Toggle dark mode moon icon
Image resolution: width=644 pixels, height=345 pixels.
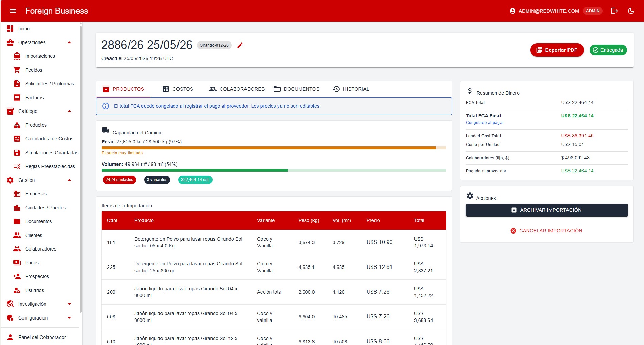click(x=631, y=11)
